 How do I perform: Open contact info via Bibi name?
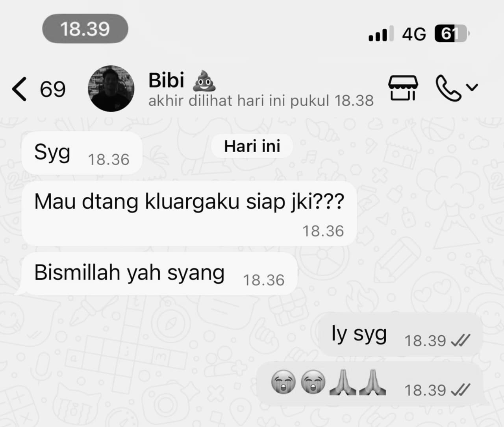click(x=166, y=80)
